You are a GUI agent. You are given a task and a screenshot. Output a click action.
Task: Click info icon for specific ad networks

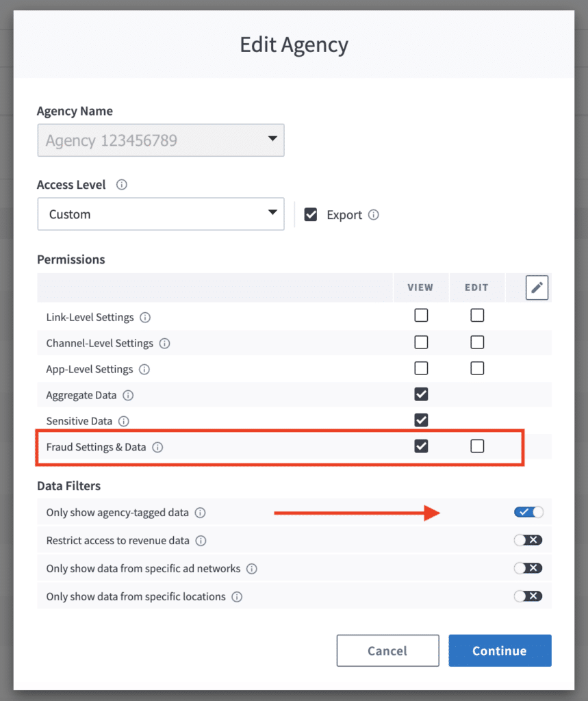pyautogui.click(x=252, y=569)
